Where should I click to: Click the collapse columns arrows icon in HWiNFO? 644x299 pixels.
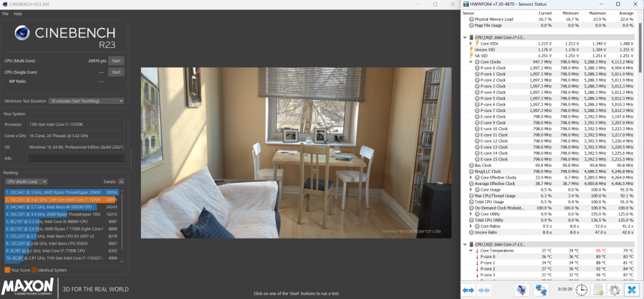click(x=485, y=290)
